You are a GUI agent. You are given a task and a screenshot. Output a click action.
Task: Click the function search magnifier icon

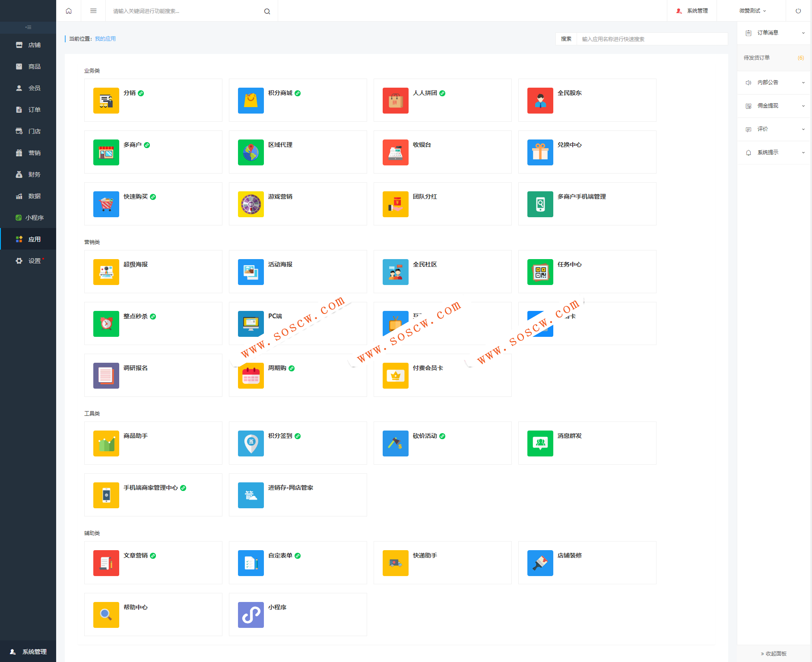tap(267, 11)
